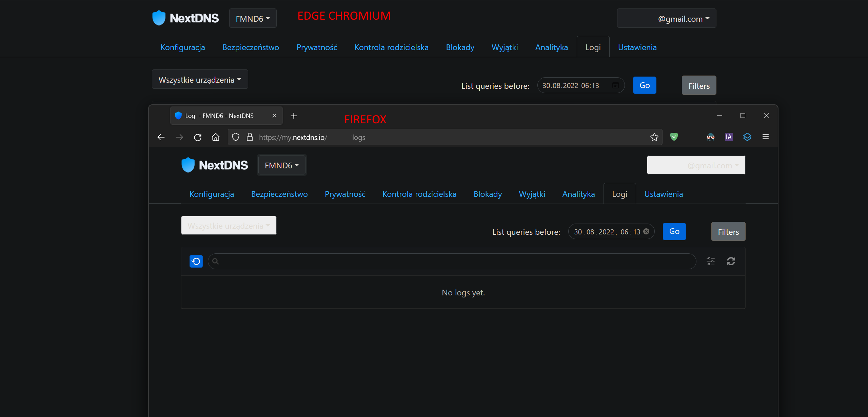Screen dimensions: 868x417
Task: Open the green shield extension icon
Action: (x=674, y=137)
